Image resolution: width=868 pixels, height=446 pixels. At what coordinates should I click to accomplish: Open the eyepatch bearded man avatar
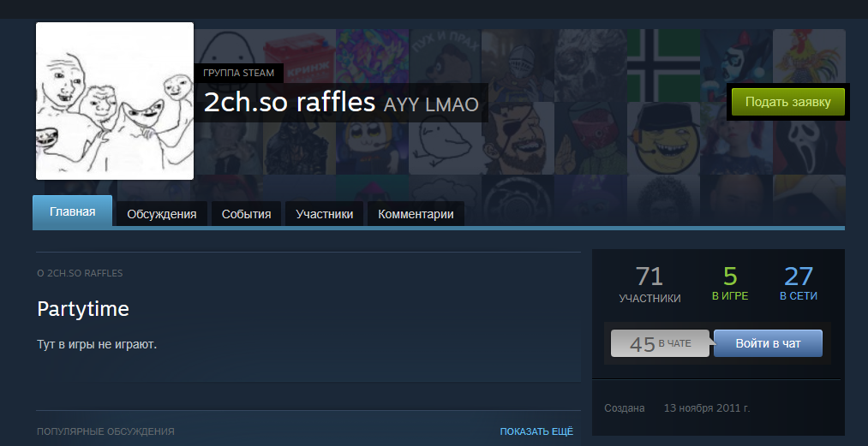(518, 138)
